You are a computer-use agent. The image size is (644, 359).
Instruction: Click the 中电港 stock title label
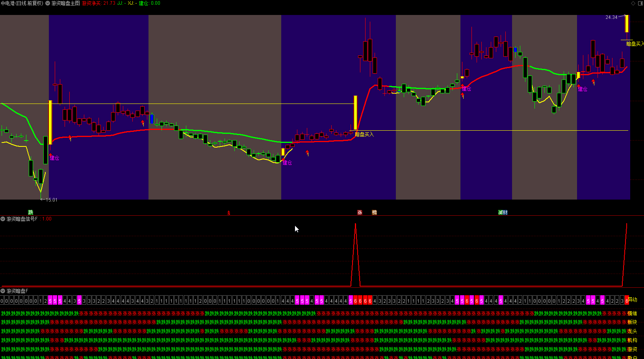(x=22, y=3)
